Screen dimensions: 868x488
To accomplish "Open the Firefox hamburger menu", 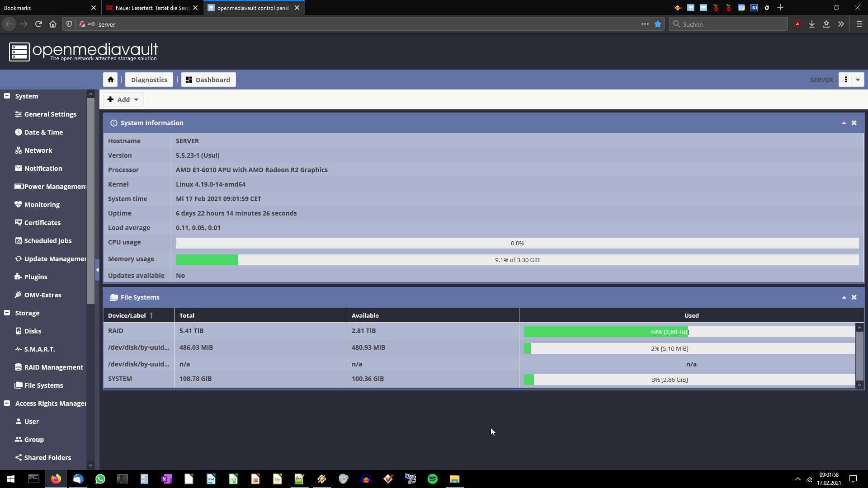I will [859, 24].
